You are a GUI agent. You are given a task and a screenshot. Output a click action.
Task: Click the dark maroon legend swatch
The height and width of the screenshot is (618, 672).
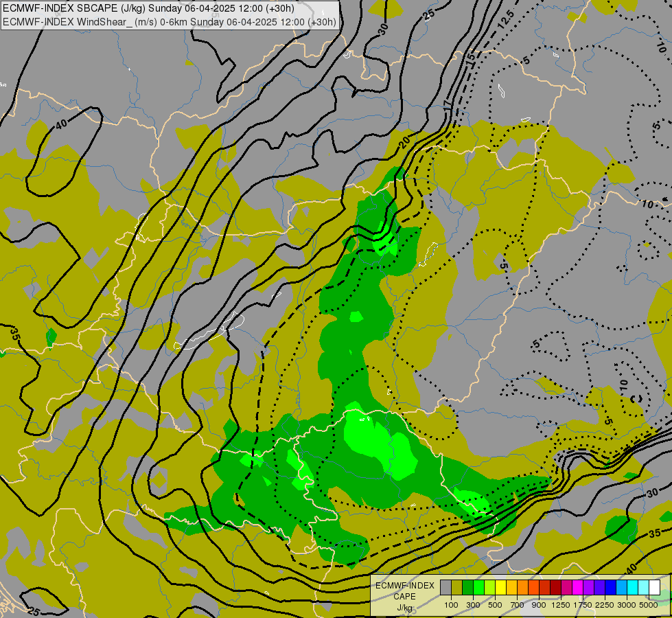click(555, 587)
